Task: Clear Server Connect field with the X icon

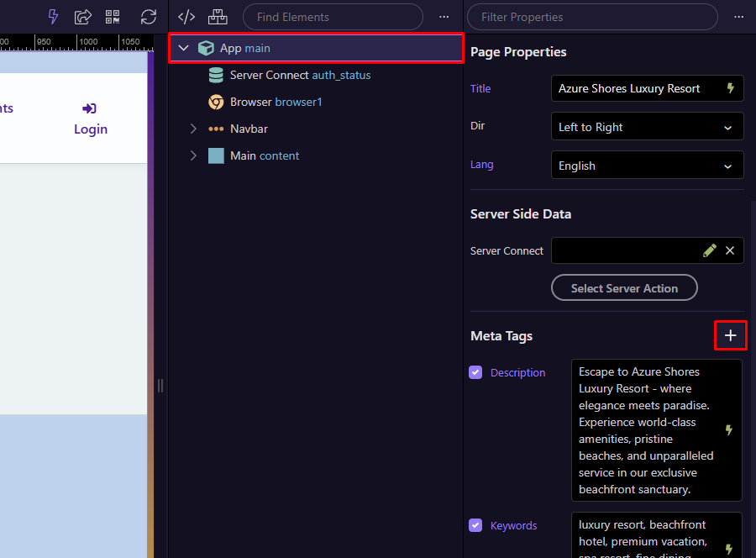Action: (x=730, y=250)
